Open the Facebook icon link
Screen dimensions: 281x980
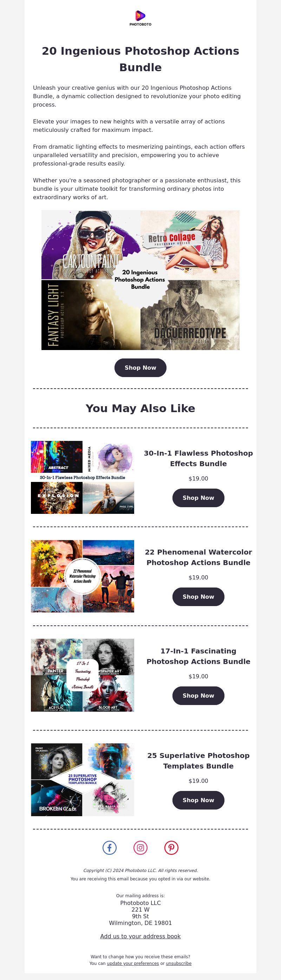click(110, 848)
